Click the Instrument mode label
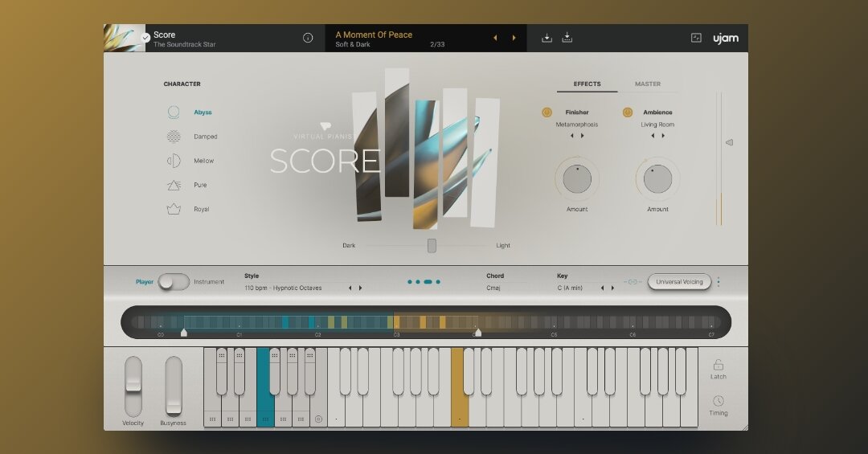The height and width of the screenshot is (454, 868). [x=209, y=282]
